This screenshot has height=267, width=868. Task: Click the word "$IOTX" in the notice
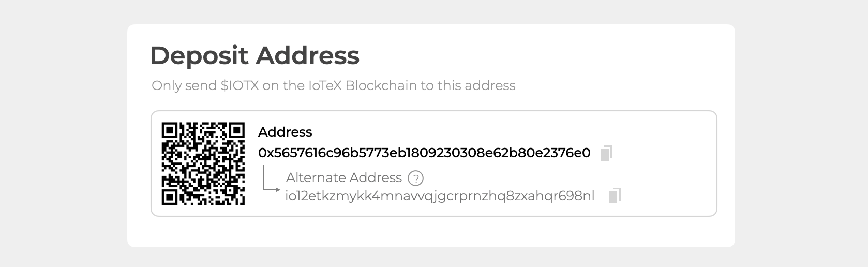[x=240, y=86]
